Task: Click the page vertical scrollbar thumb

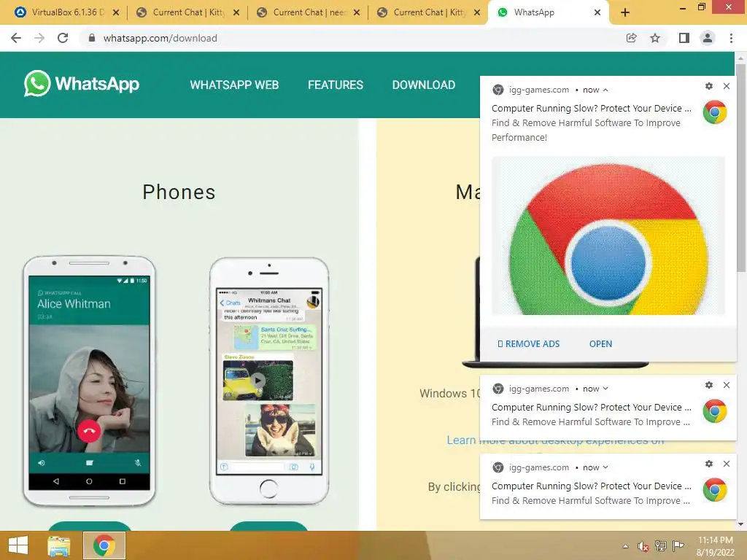Action: pyautogui.click(x=741, y=167)
